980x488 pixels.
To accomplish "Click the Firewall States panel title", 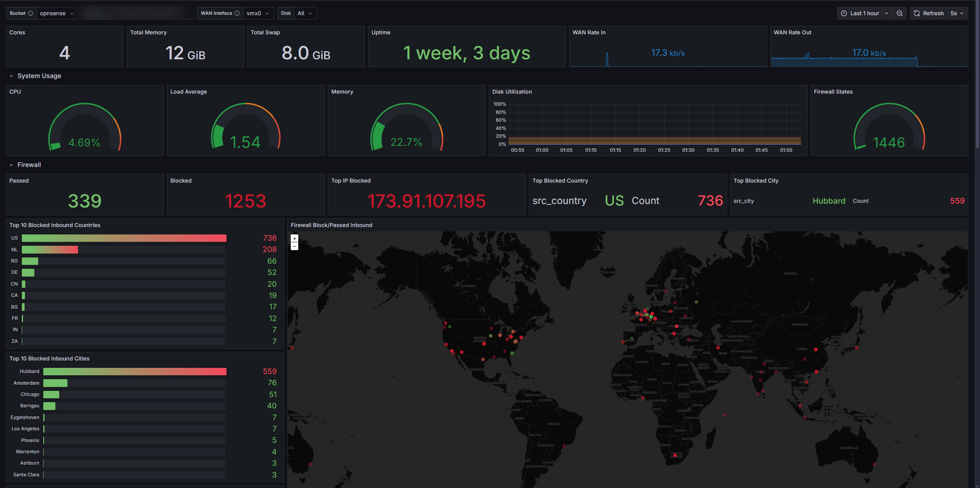I will [833, 92].
